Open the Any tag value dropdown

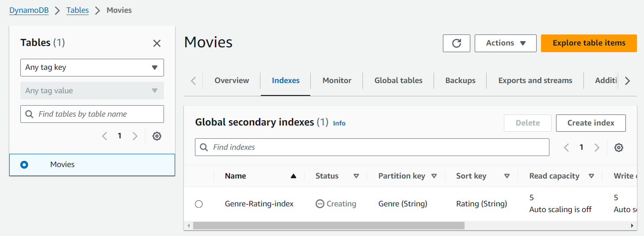click(92, 91)
